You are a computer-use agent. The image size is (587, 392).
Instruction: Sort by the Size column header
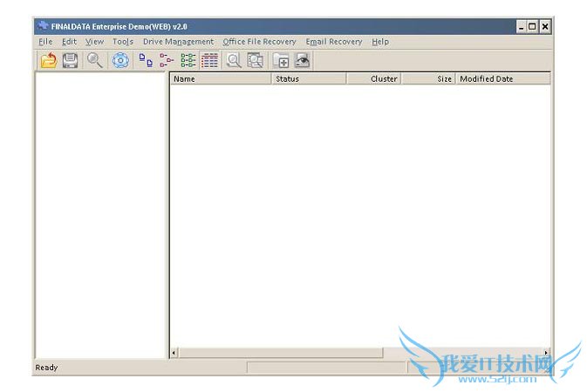click(428, 79)
